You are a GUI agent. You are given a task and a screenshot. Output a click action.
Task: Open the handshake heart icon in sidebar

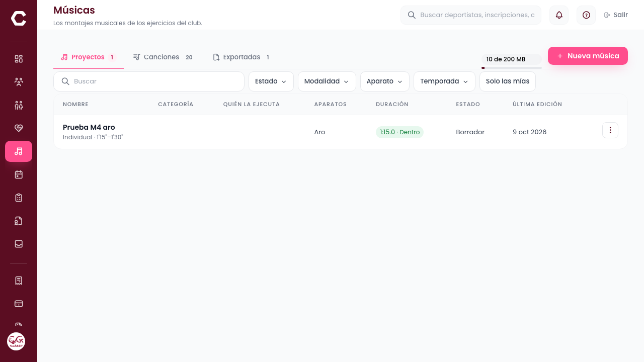(19, 128)
